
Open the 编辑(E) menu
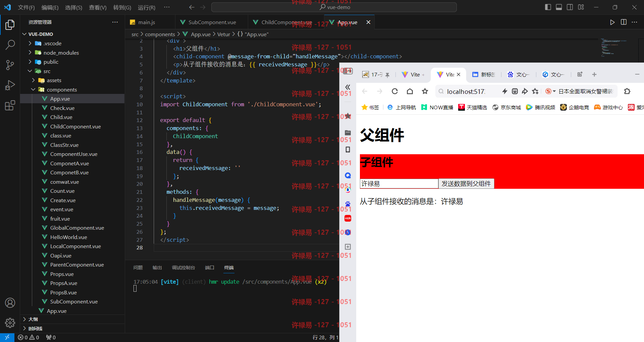click(x=50, y=7)
